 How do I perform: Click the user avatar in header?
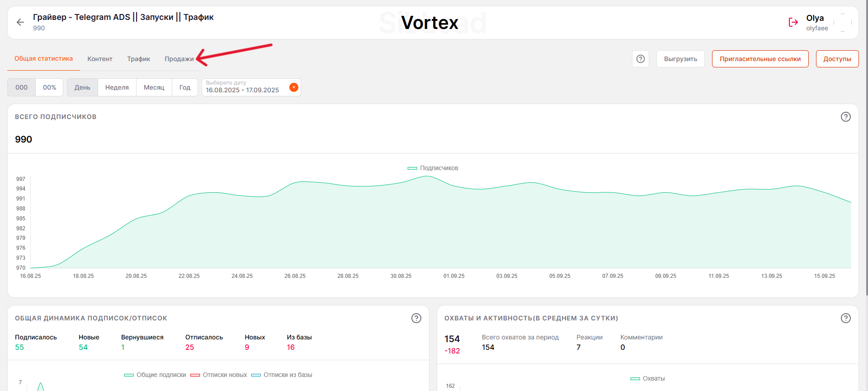click(x=843, y=22)
